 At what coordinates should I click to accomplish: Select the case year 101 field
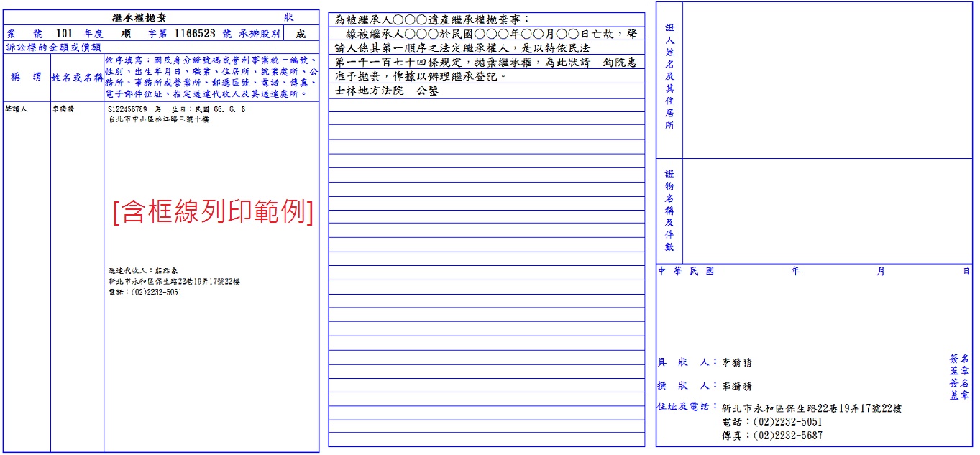click(x=64, y=34)
